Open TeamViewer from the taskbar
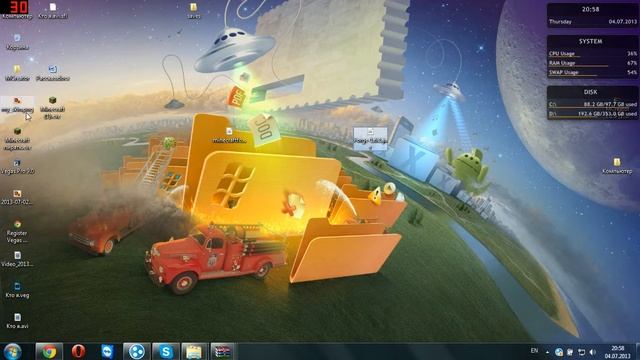640x360 pixels. [x=107, y=351]
